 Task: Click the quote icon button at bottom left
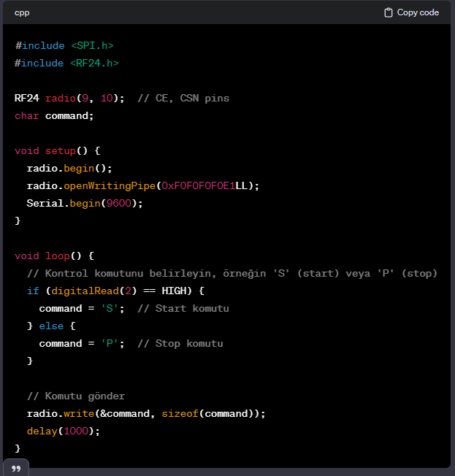coord(16,469)
